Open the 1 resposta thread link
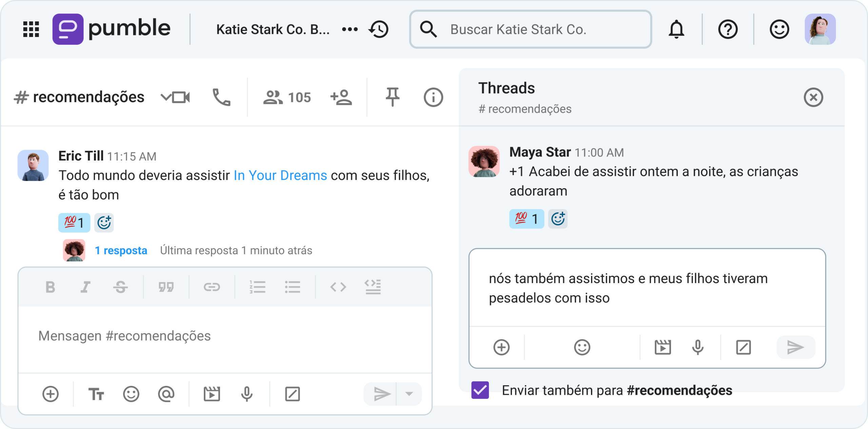 click(121, 250)
